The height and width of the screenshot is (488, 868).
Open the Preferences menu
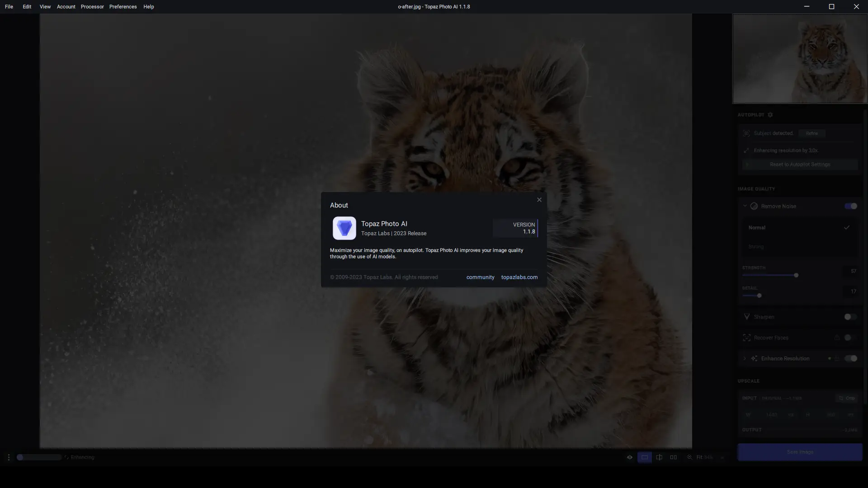click(123, 7)
